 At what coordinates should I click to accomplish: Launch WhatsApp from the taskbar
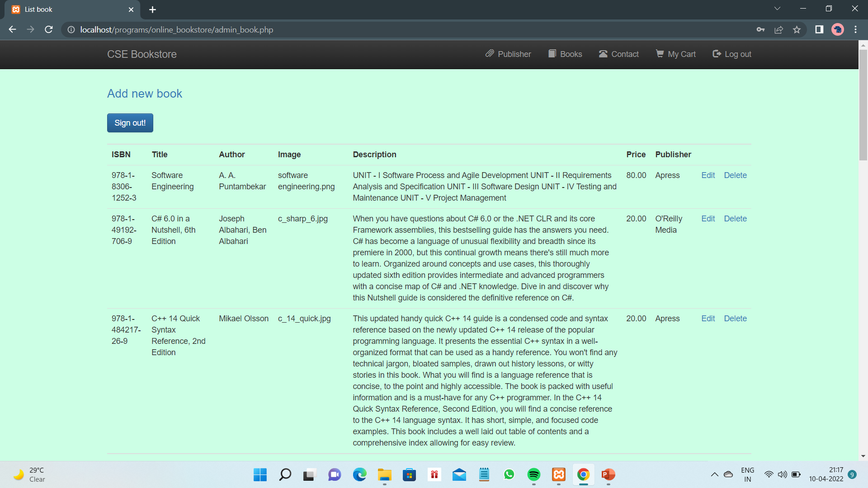point(509,475)
